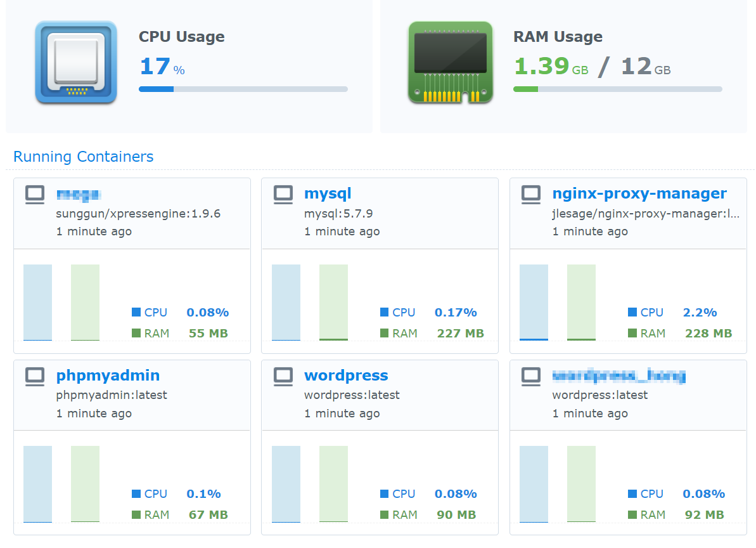The image size is (756, 548).
Task: Click the 0.17% CPU value for mysql
Action: [456, 312]
